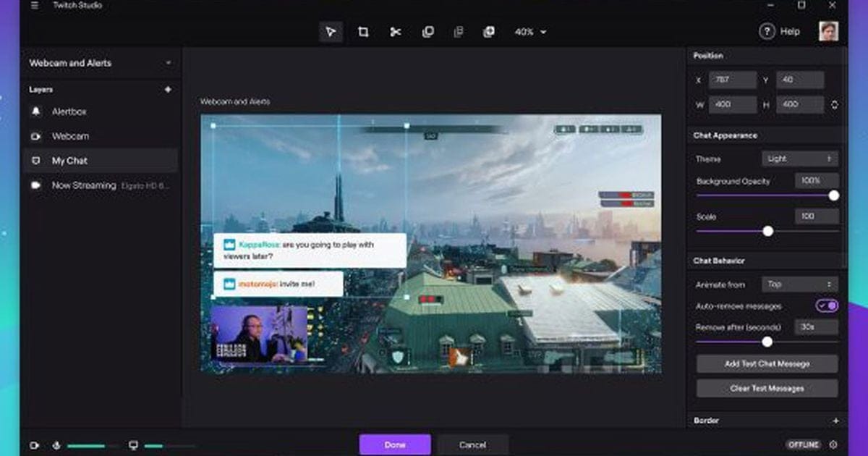Image resolution: width=868 pixels, height=456 pixels.
Task: Click the microphone icon in bottom bar
Action: click(56, 446)
